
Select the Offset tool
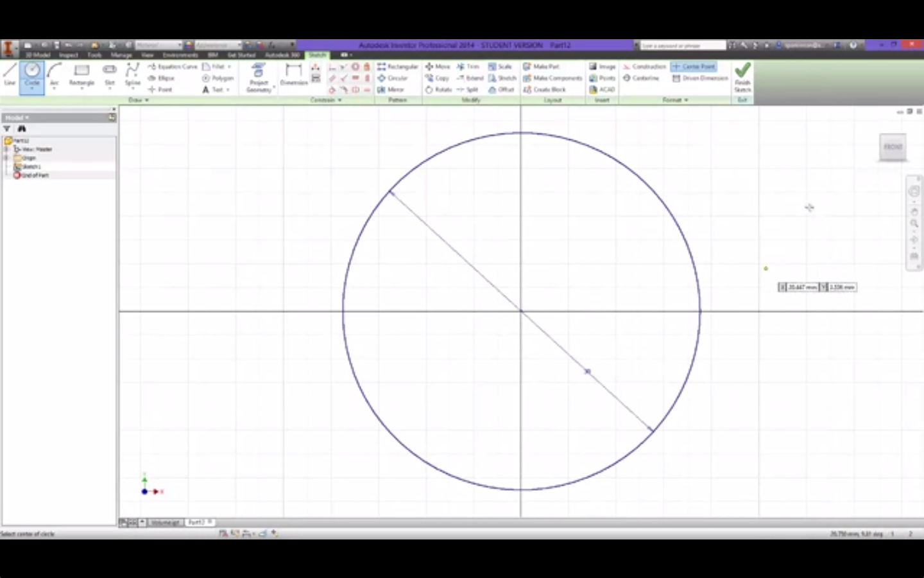coord(501,90)
